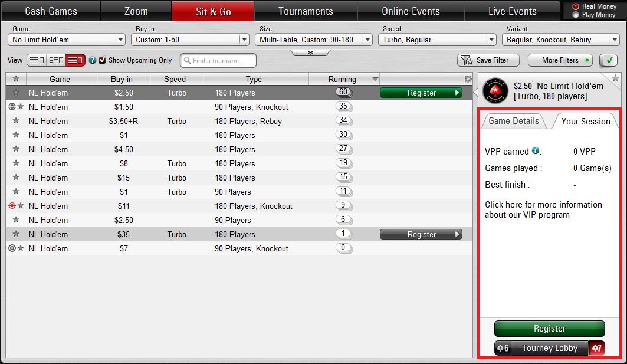627x364 pixels.
Task: Open More Filters
Action: (560, 60)
